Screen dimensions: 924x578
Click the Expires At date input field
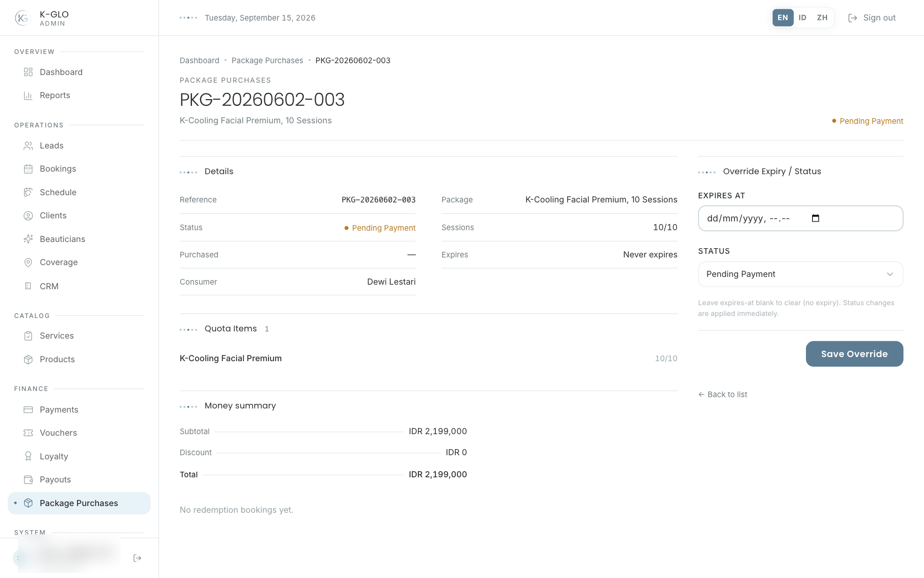click(x=800, y=218)
